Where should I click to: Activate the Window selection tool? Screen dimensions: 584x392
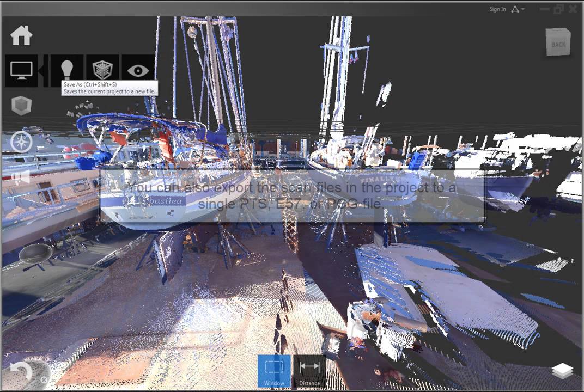coord(274,371)
